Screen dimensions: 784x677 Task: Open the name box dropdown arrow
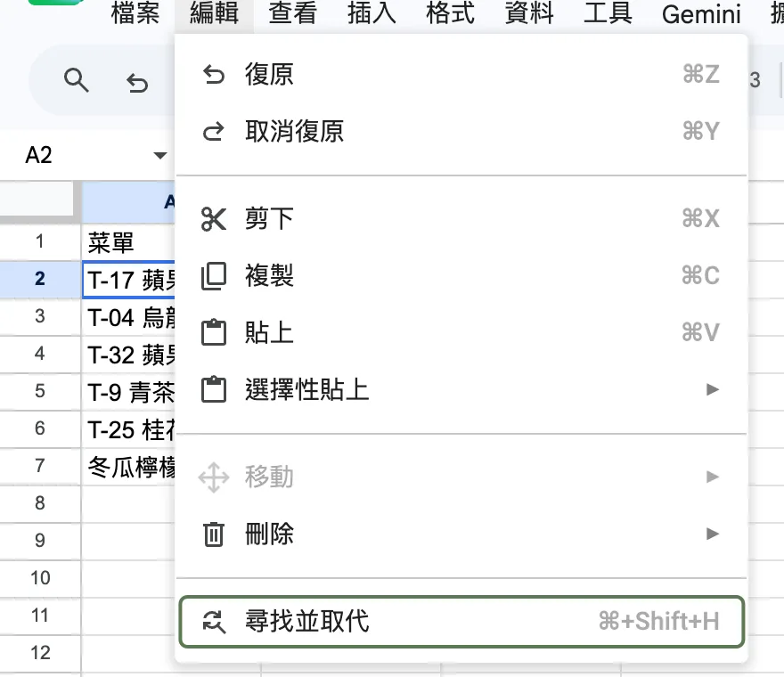tap(160, 156)
